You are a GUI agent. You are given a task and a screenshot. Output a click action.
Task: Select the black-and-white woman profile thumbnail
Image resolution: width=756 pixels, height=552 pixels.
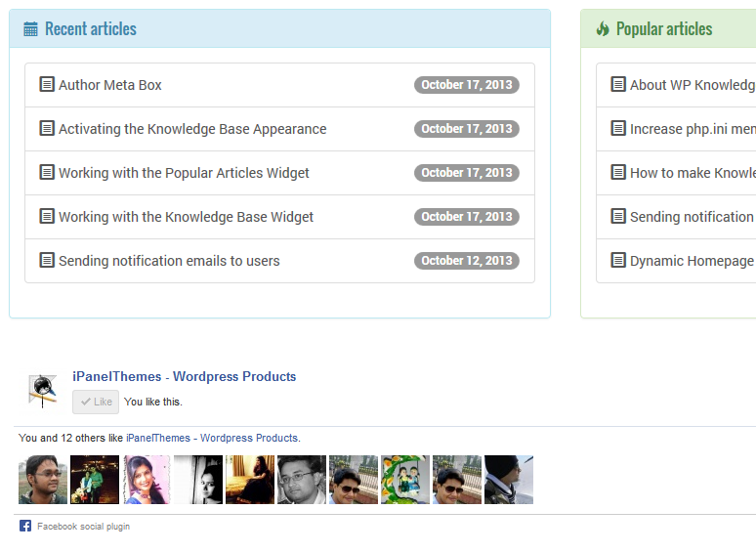[x=198, y=480]
